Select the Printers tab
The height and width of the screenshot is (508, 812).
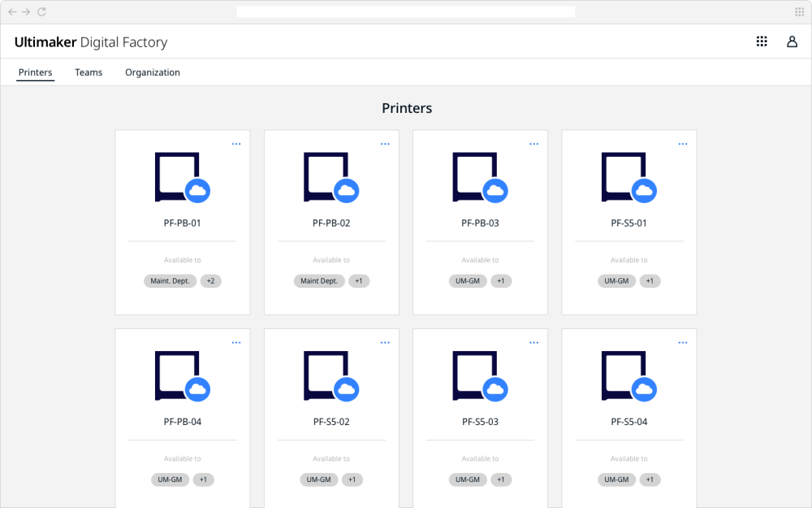point(35,72)
